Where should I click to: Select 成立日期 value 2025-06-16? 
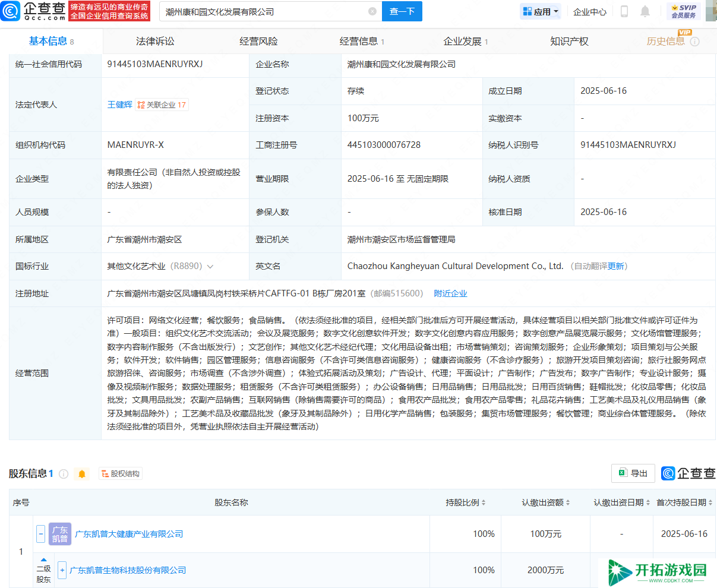coord(604,91)
